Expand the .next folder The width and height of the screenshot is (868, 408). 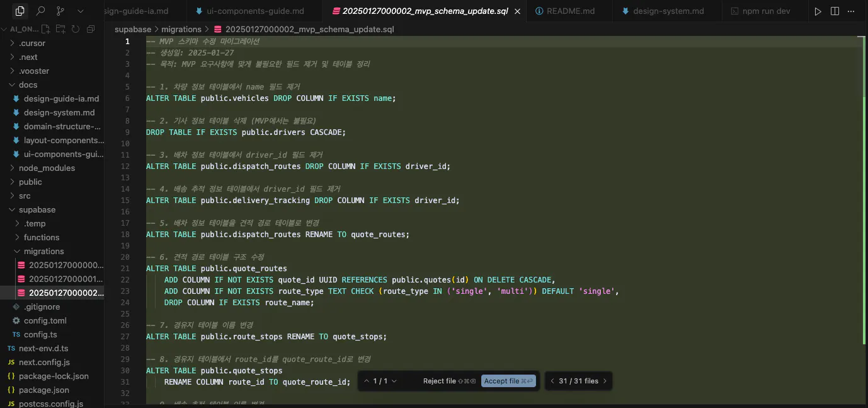pyautogui.click(x=52, y=57)
